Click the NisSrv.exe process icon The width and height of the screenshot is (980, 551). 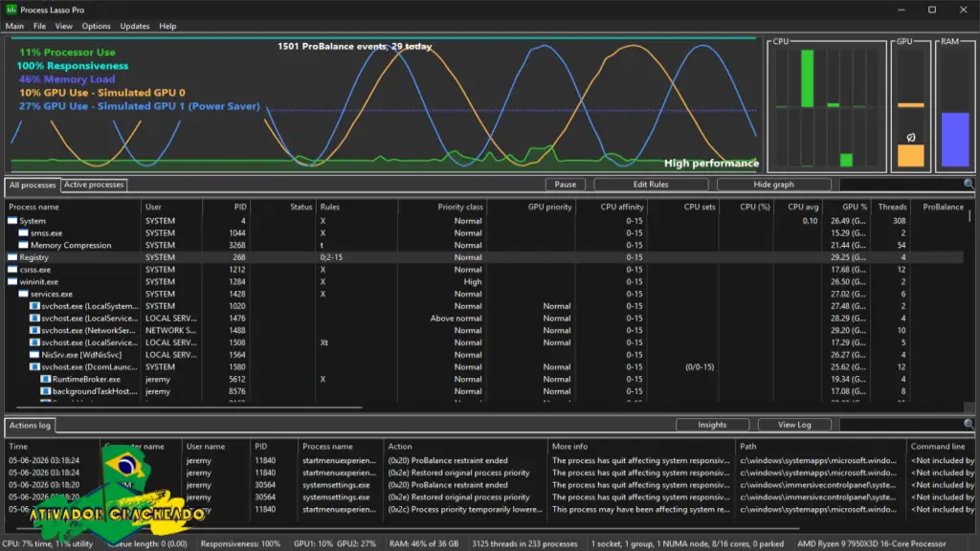click(x=35, y=354)
